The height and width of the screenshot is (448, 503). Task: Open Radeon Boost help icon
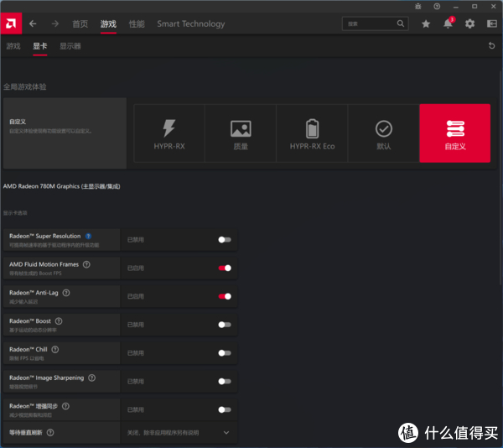pos(59,321)
